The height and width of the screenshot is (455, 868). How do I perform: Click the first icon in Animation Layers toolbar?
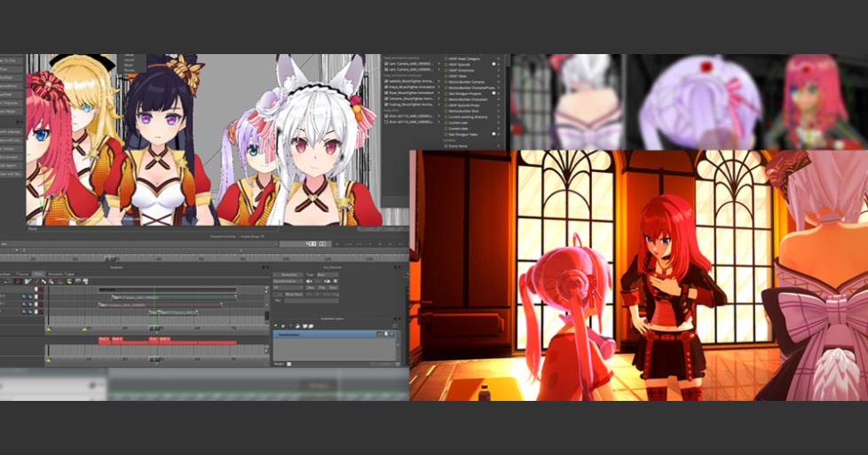click(276, 326)
